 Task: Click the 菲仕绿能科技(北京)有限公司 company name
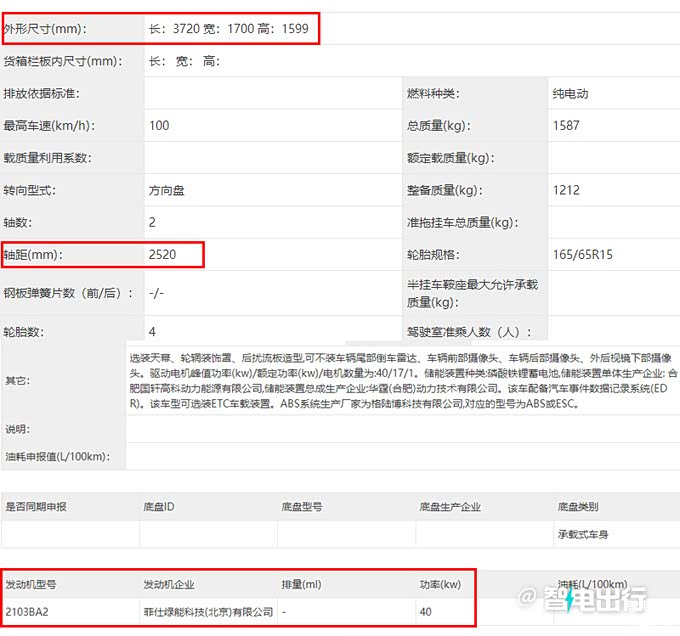pyautogui.click(x=208, y=611)
